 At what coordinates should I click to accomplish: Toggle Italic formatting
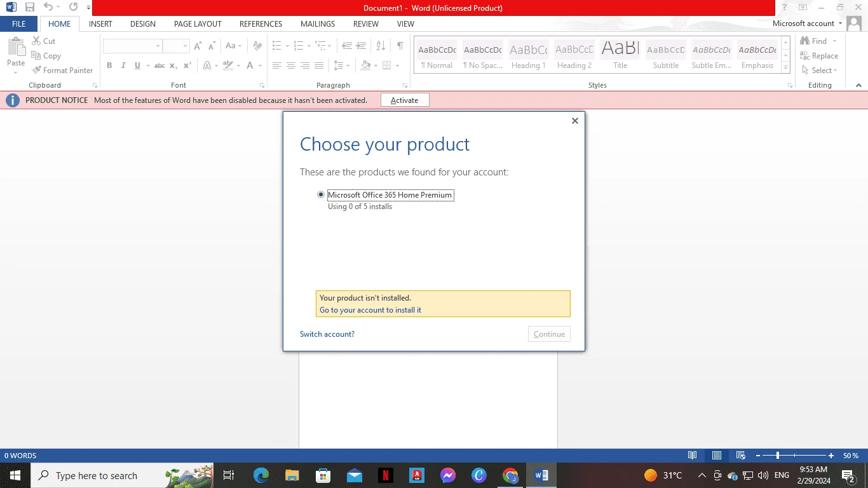[x=123, y=65]
